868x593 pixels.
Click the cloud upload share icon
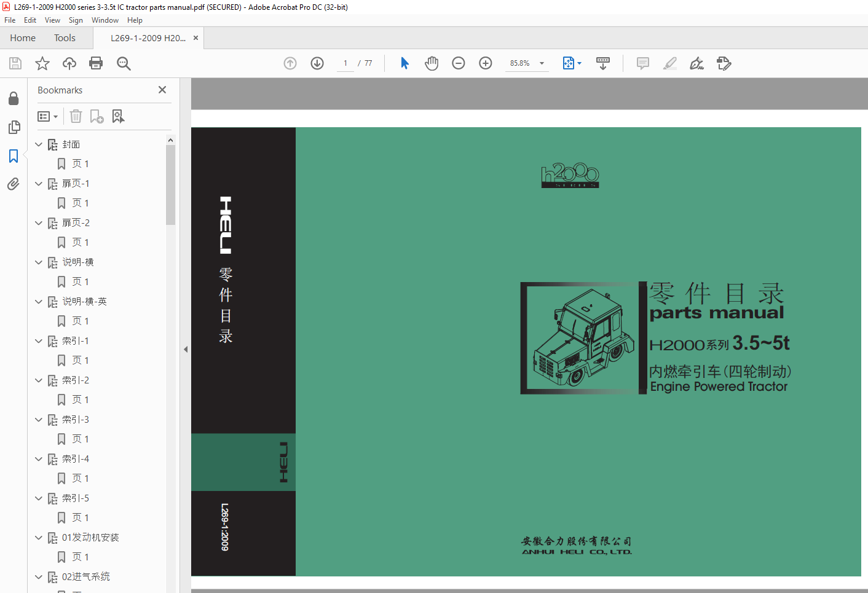pos(69,63)
